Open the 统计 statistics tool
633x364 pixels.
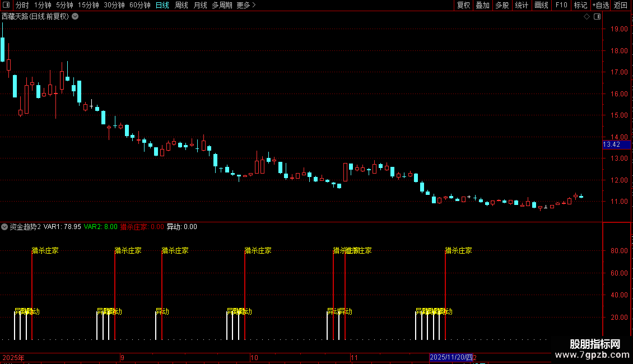pyautogui.click(x=522, y=5)
